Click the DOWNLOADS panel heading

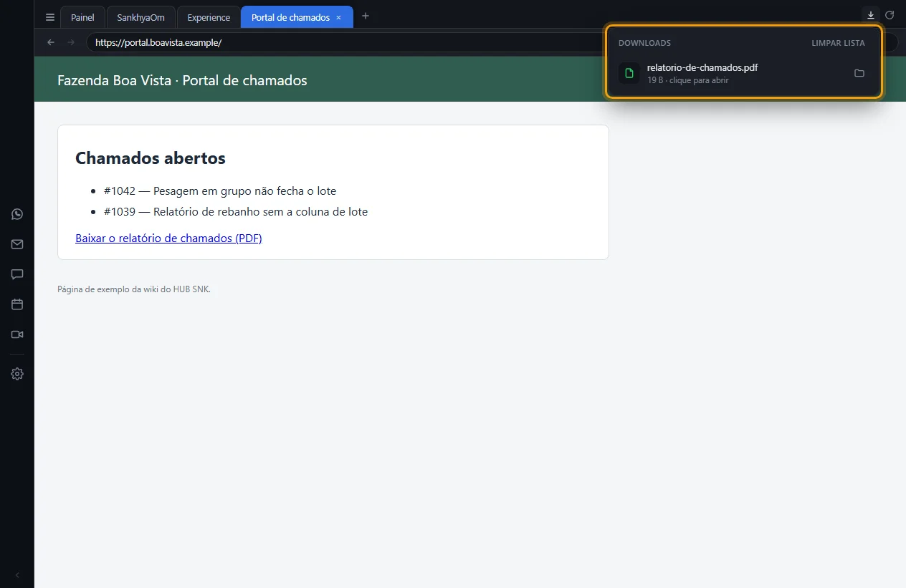644,43
